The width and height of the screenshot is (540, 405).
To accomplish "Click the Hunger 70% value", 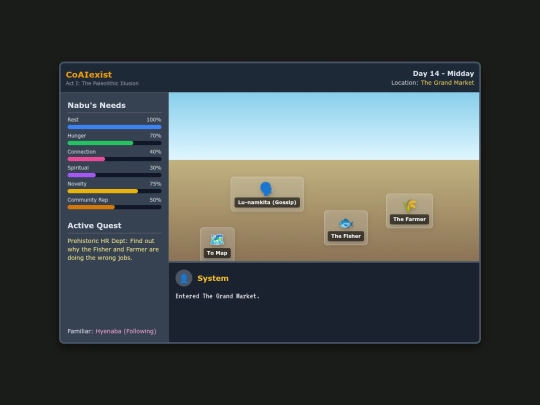I will click(155, 136).
